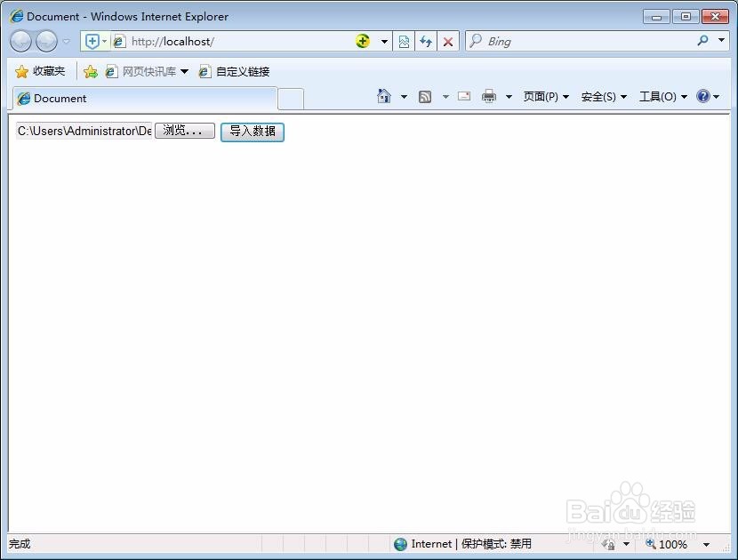Click the green compatibility icon in address bar
Viewport: 738px width, 560px height.
tap(362, 41)
